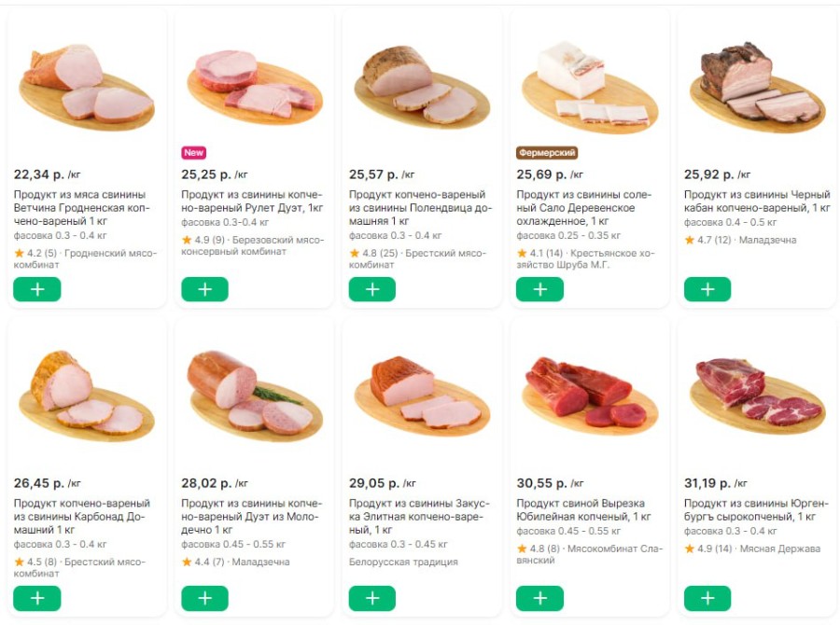View Сало Деревенское product photo

(589, 88)
